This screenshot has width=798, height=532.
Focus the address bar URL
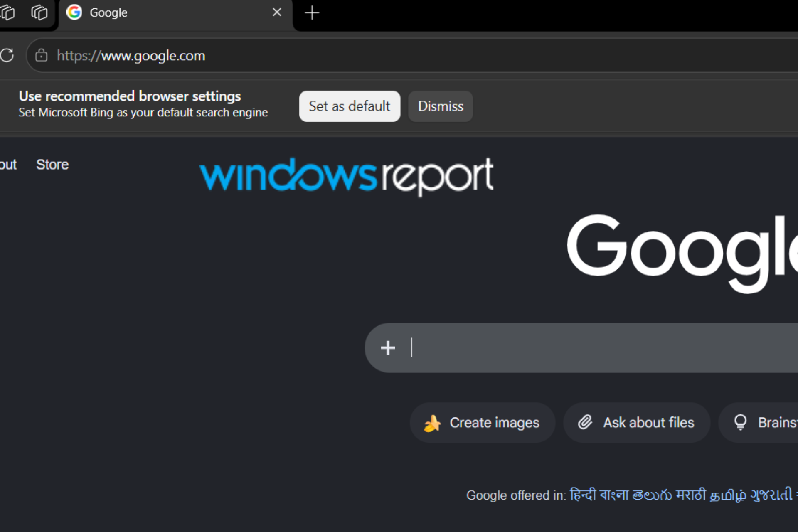[131, 56]
